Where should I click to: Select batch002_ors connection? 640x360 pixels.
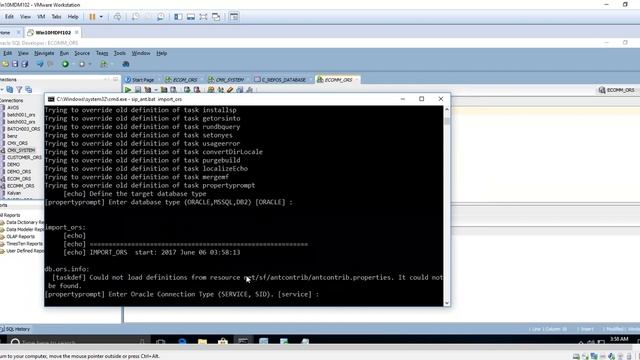click(21, 122)
